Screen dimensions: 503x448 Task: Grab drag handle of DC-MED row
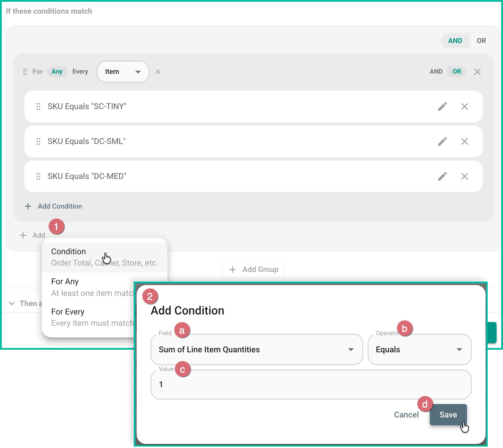coord(38,176)
